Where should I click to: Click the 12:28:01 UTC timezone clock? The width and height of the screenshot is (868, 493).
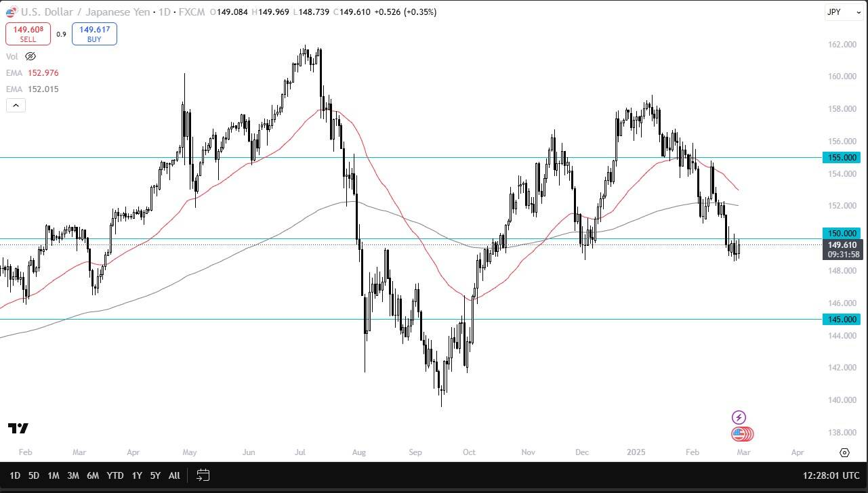[x=831, y=475]
